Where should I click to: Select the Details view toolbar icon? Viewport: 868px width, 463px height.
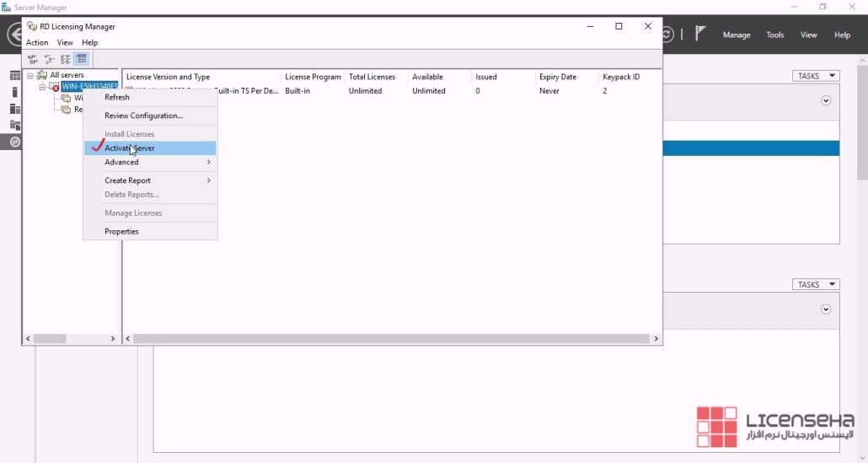(81, 59)
